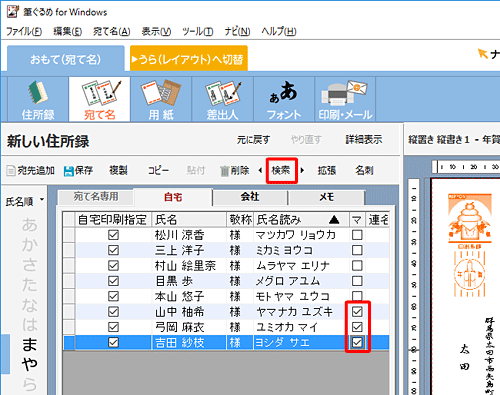Viewport: 500px width, 395px height.
Task: Select reading cell メグロ アユム
Action: [x=301, y=281]
